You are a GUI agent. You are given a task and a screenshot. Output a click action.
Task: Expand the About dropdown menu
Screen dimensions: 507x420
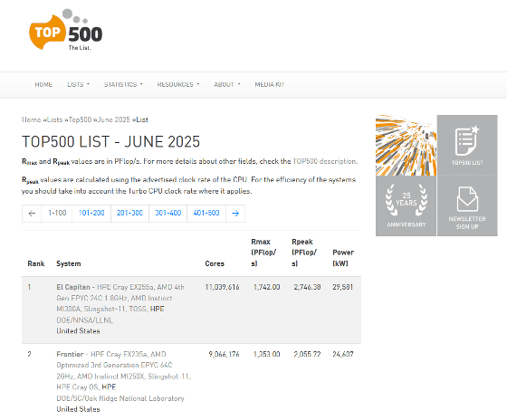[227, 85]
